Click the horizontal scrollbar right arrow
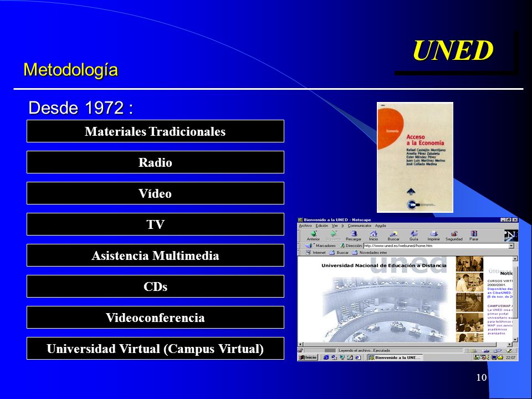Image resolution: width=532 pixels, height=399 pixels. click(510, 344)
